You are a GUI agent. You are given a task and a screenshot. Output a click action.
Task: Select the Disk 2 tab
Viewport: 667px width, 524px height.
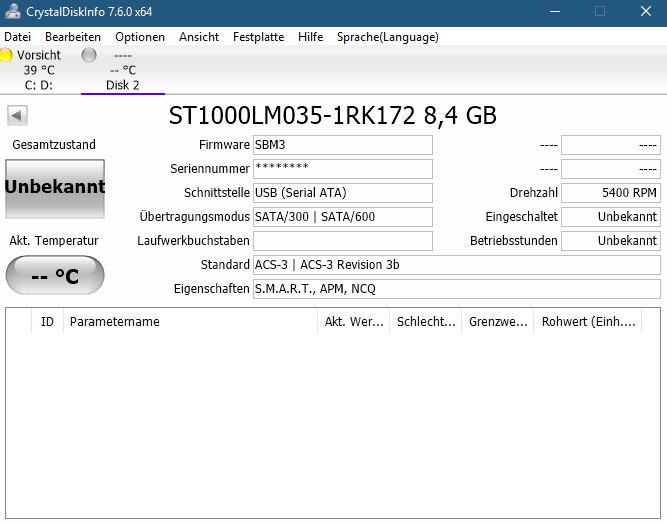[x=123, y=70]
